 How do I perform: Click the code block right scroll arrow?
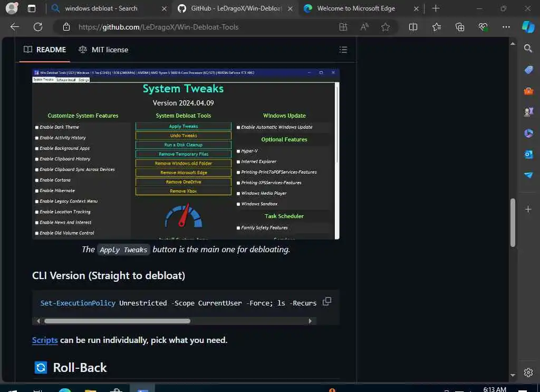(310, 321)
